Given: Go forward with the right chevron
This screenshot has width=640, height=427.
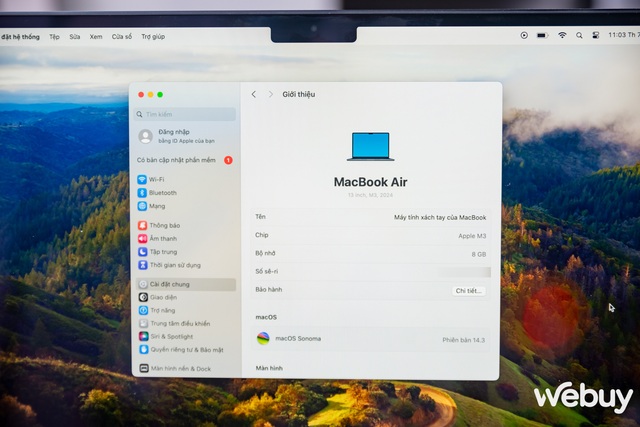Looking at the screenshot, I should point(271,94).
